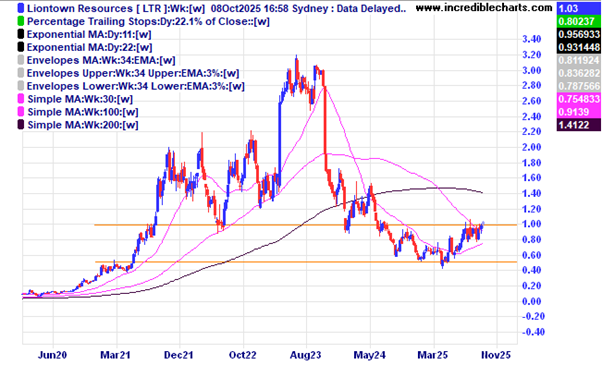Select the Simple MA:Wk:100 legend label

click(x=83, y=112)
